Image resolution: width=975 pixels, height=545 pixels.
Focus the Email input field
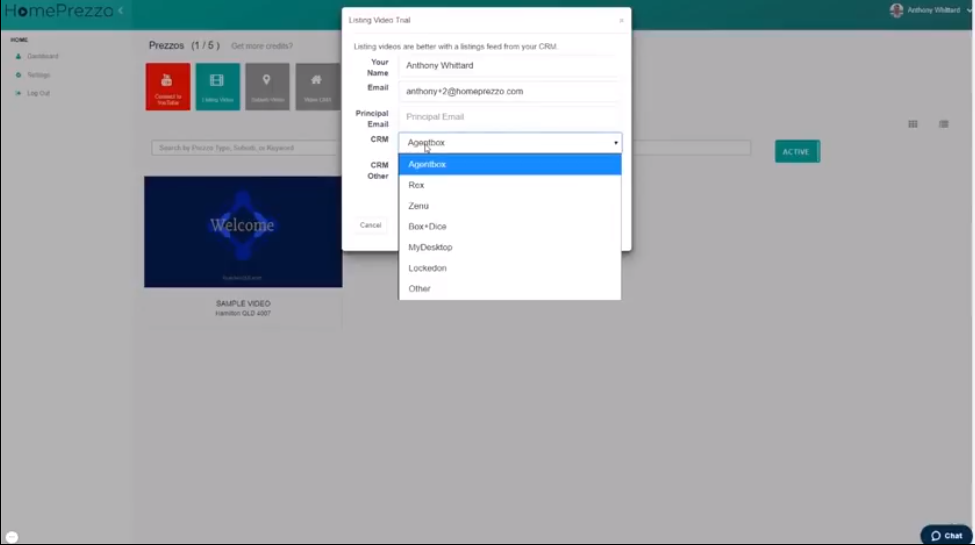coord(510,91)
